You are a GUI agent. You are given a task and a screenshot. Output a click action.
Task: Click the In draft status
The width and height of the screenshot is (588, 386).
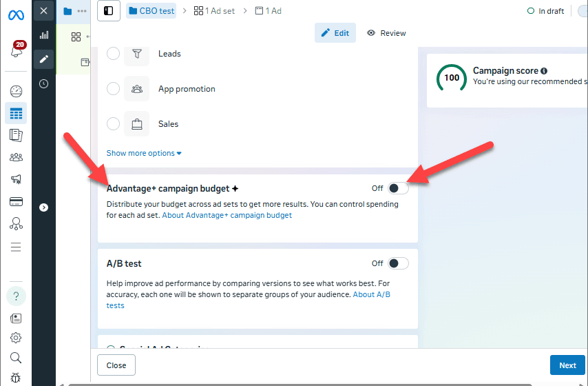pyautogui.click(x=545, y=11)
